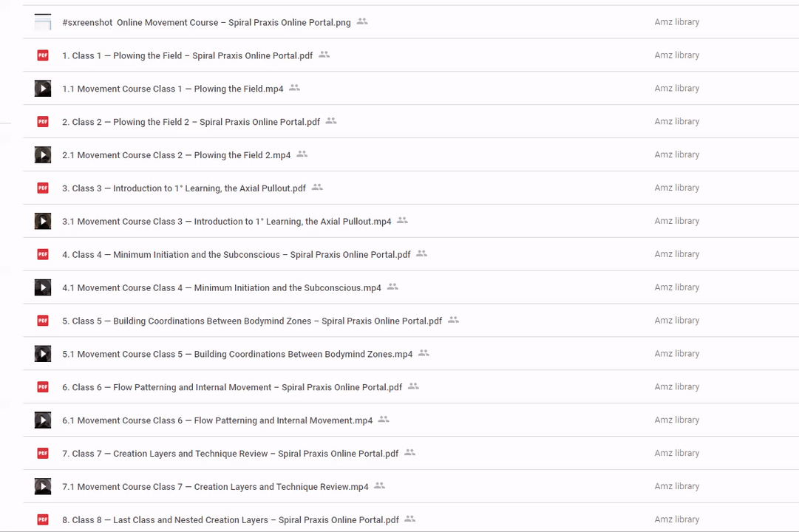Click the image thumbnail icon of the screenshot PNG file
Viewport: 799px width, 532px height.
click(x=43, y=22)
